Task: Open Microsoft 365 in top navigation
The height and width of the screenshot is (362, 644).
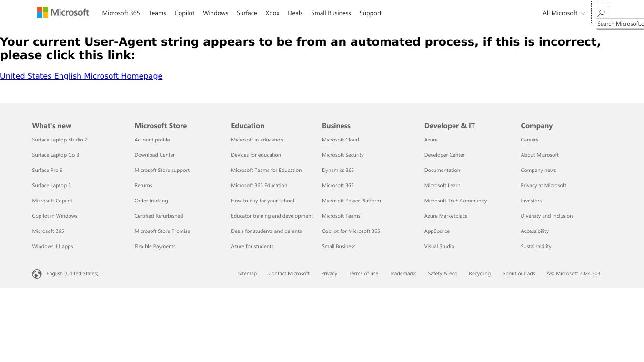Action: coord(121,13)
